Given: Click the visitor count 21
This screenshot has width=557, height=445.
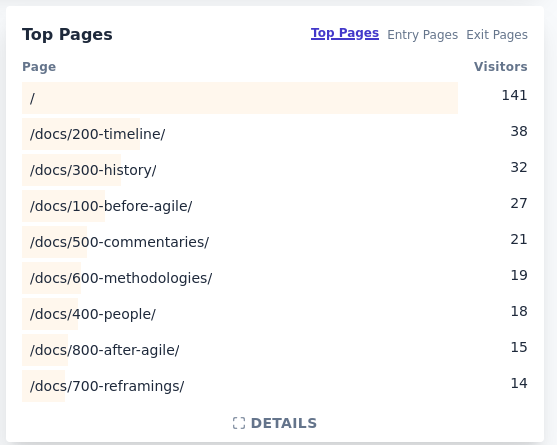Looking at the screenshot, I should click(x=519, y=239).
